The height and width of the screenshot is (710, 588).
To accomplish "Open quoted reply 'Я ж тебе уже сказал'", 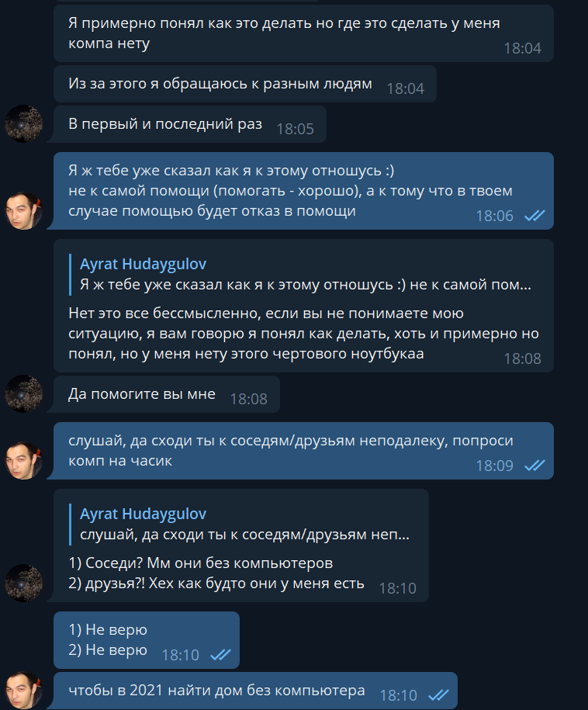I will click(x=300, y=275).
